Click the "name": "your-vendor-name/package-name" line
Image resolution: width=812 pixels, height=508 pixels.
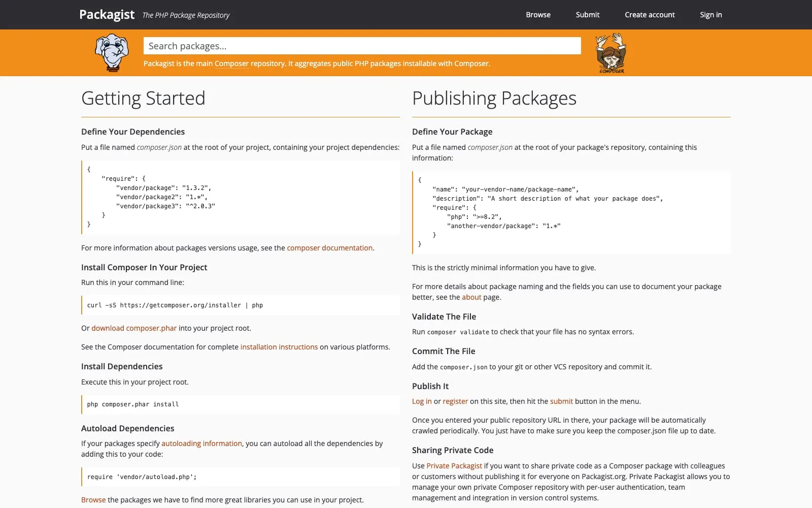pos(505,189)
